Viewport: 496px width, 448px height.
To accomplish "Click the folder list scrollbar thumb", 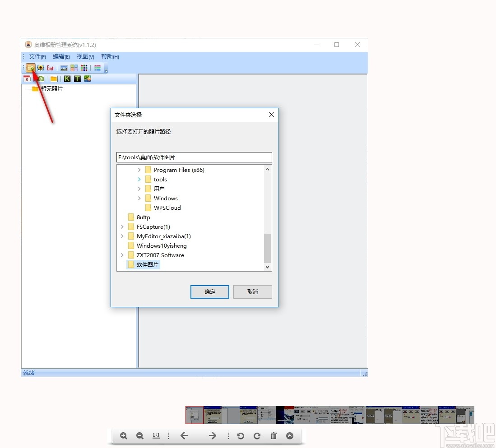I will pyautogui.click(x=267, y=248).
